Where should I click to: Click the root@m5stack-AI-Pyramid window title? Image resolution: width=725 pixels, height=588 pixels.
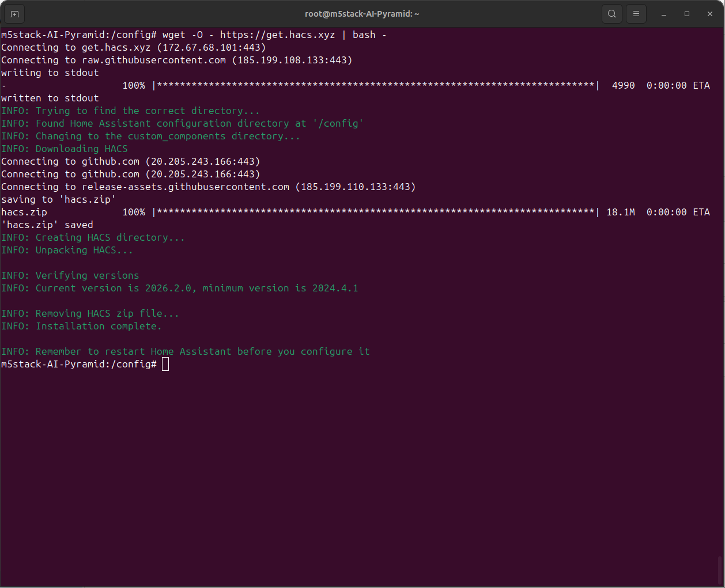click(x=362, y=14)
